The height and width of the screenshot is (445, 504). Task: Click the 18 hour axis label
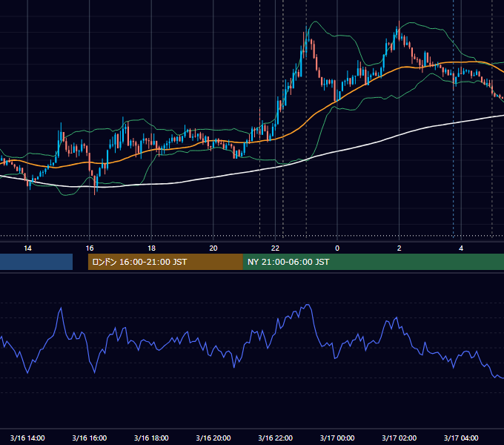pyautogui.click(x=151, y=248)
